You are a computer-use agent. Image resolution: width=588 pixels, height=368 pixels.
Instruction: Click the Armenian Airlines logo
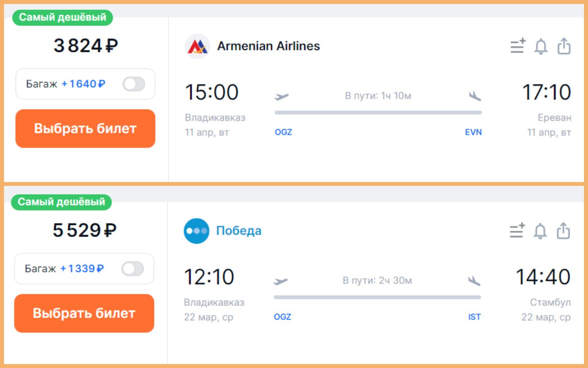click(198, 46)
